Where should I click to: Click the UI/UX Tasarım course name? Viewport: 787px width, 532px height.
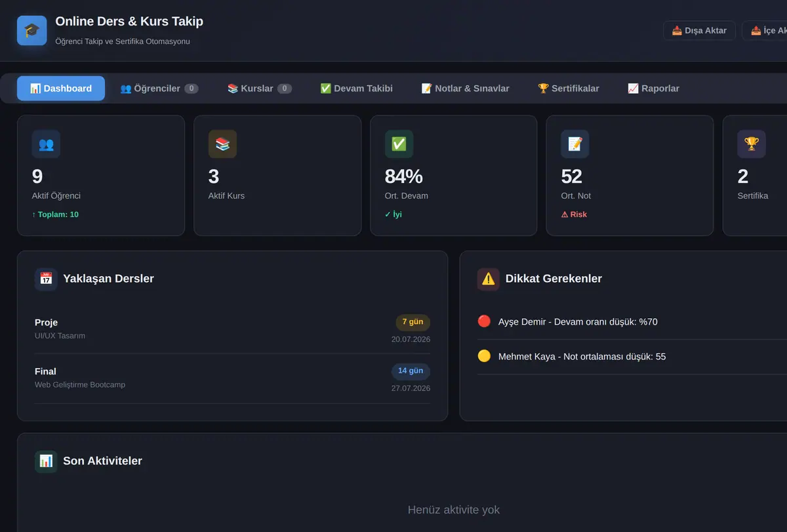60,336
